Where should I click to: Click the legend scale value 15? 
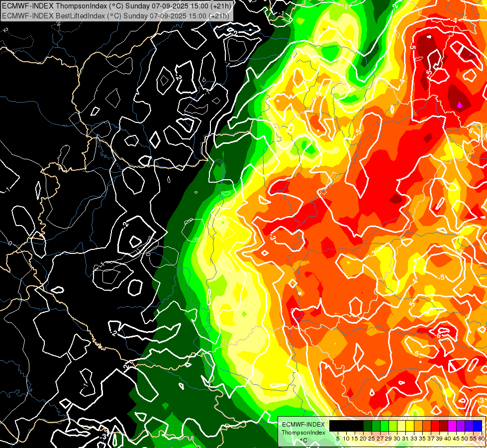coord(355,439)
